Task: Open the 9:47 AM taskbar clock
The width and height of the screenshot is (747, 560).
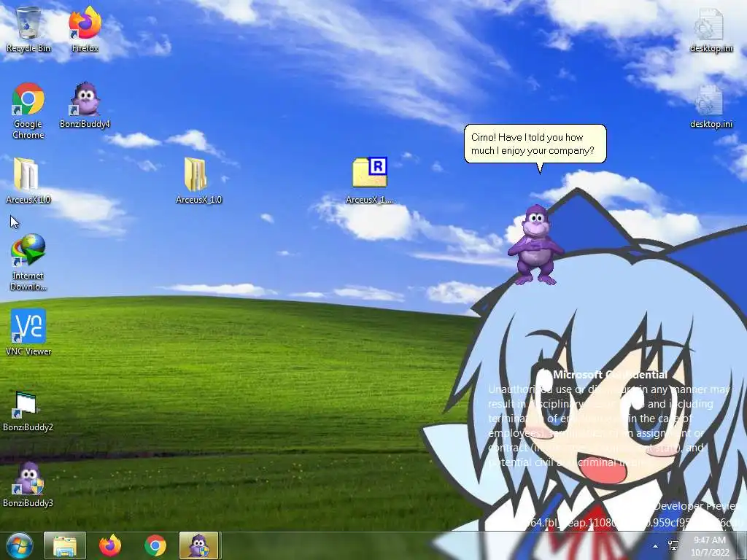Action: [710, 545]
